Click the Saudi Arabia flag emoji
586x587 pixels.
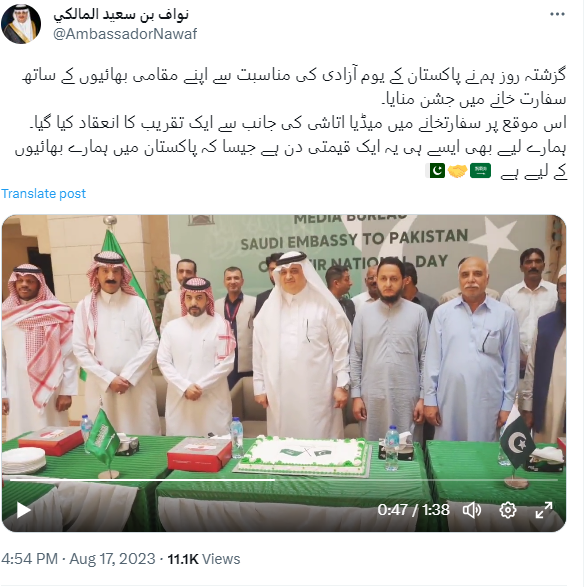click(x=480, y=171)
